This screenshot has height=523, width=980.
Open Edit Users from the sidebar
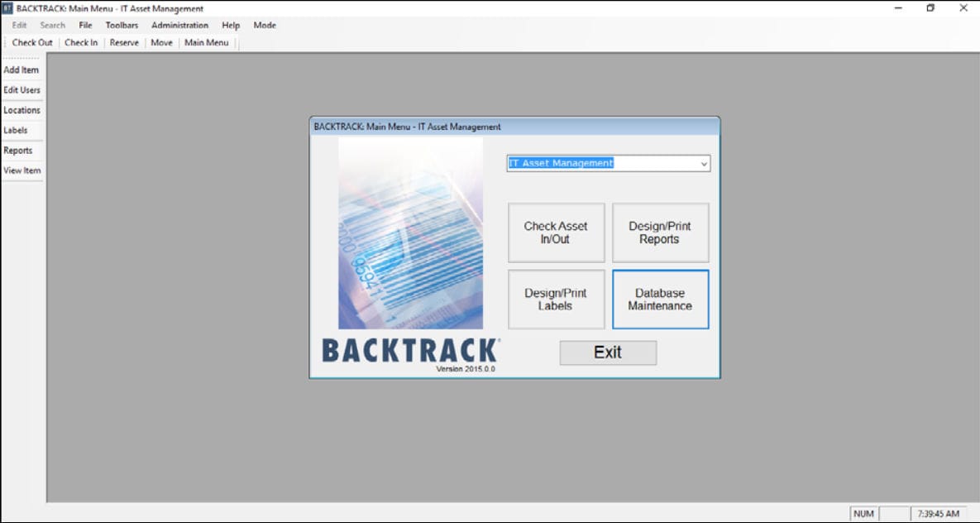pos(22,89)
